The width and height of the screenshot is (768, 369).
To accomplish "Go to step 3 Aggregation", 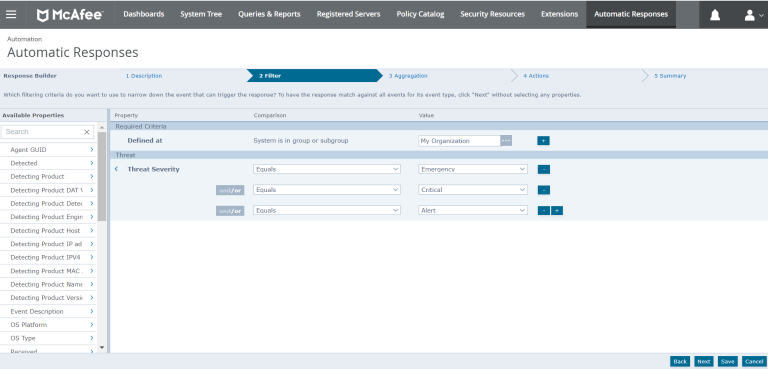I will point(408,76).
